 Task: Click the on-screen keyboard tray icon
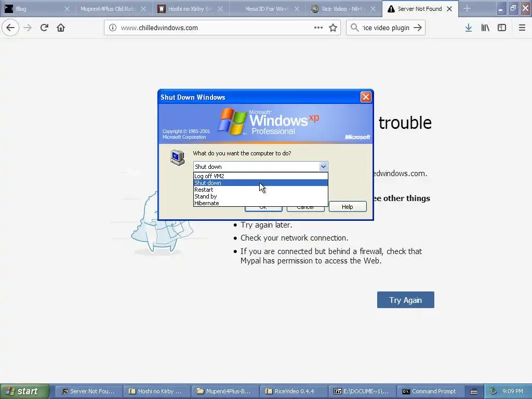pyautogui.click(x=474, y=392)
